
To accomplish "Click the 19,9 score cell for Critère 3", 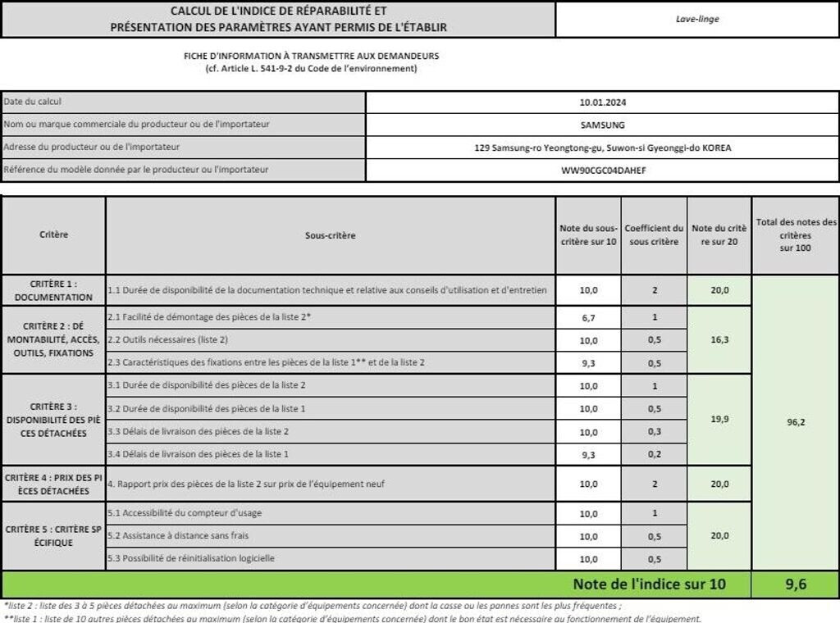I will pos(719,419).
